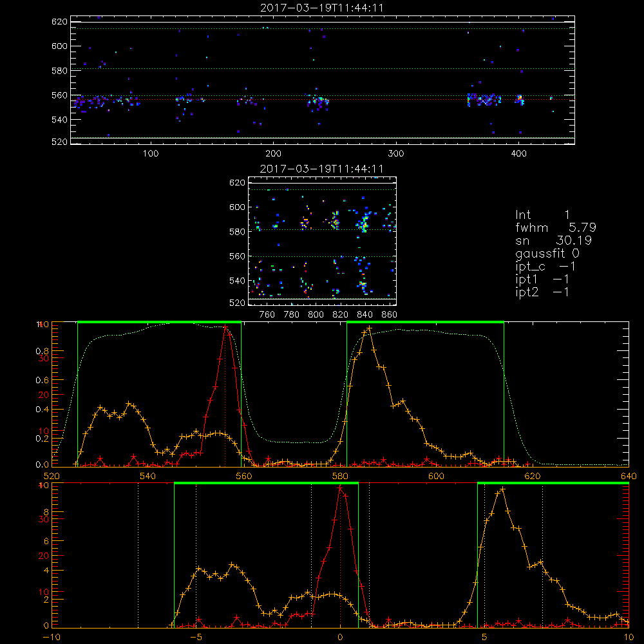Click x-axis label 800 on middle plot
Image resolution: width=644 pixels, height=644 pixels.
[x=316, y=315]
